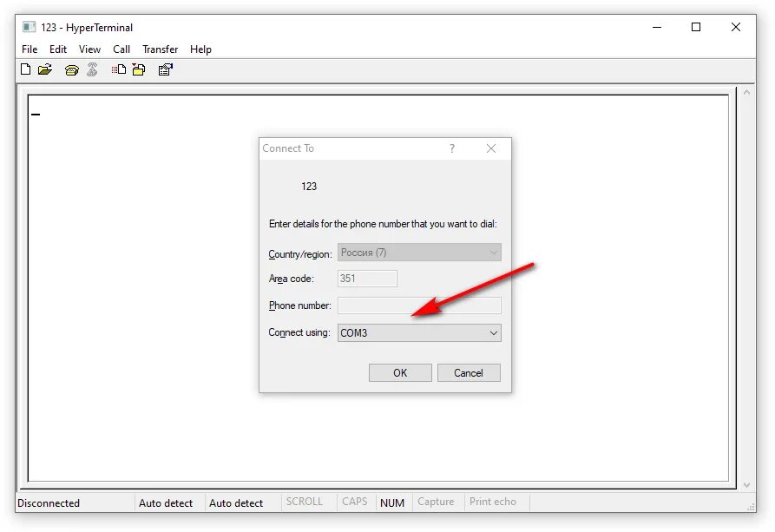Image resolution: width=775 pixels, height=532 pixels.
Task: Click the first Auto detect status entry
Action: click(166, 502)
